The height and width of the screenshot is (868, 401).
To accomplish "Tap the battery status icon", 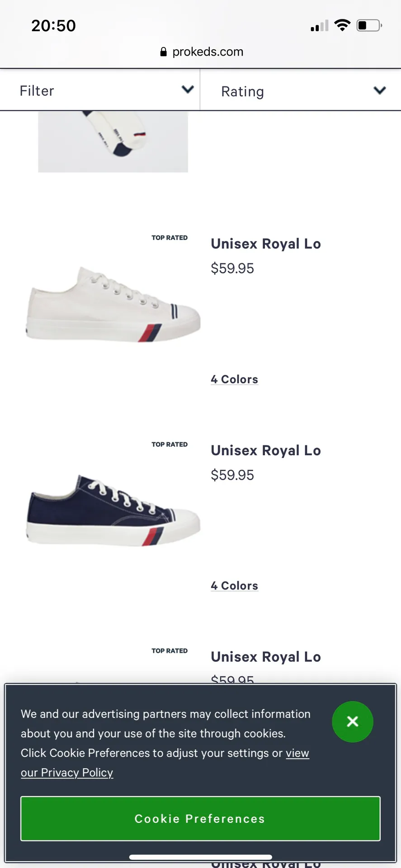I will click(369, 25).
